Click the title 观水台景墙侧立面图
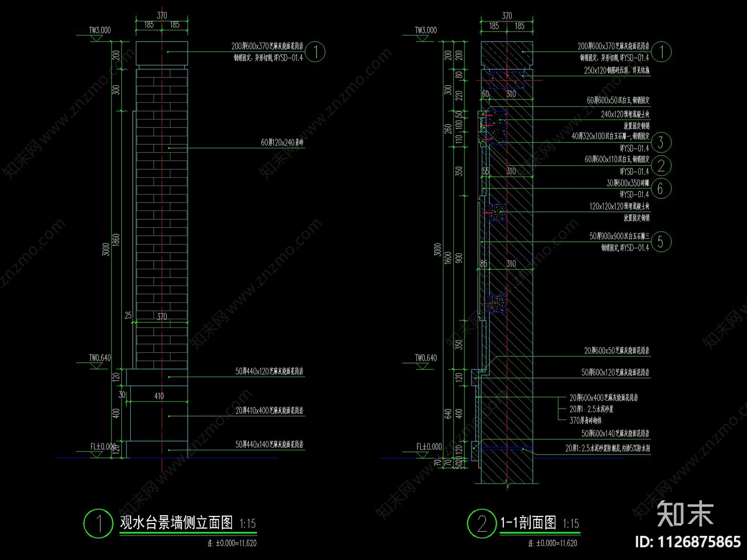The image size is (747, 560). click(176, 522)
